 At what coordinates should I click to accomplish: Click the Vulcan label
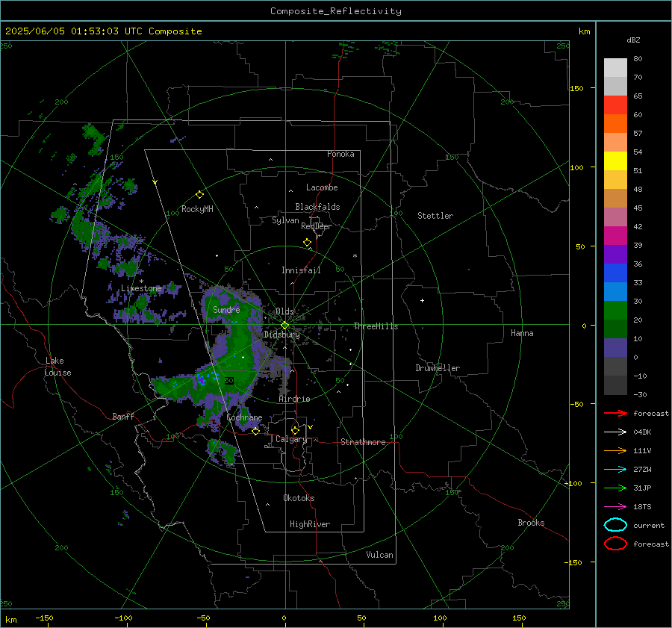tap(379, 555)
